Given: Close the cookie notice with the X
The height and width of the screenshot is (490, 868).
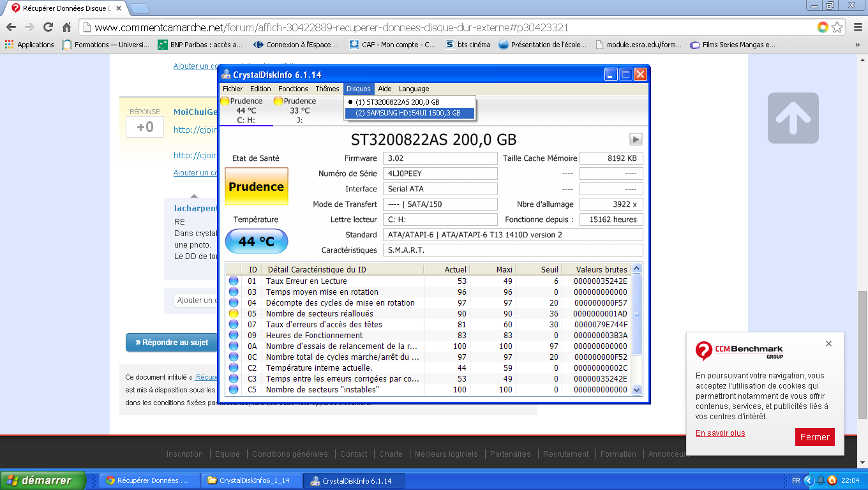Looking at the screenshot, I should click(828, 344).
